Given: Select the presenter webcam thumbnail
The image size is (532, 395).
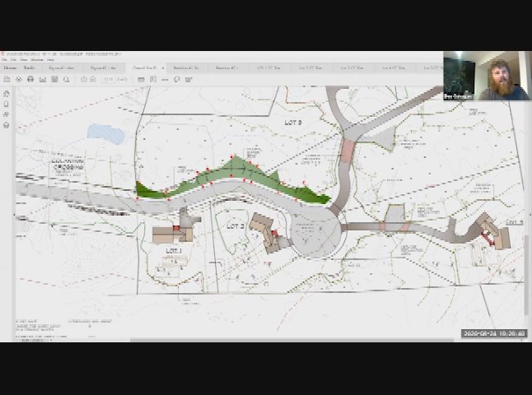Looking at the screenshot, I should pos(486,77).
